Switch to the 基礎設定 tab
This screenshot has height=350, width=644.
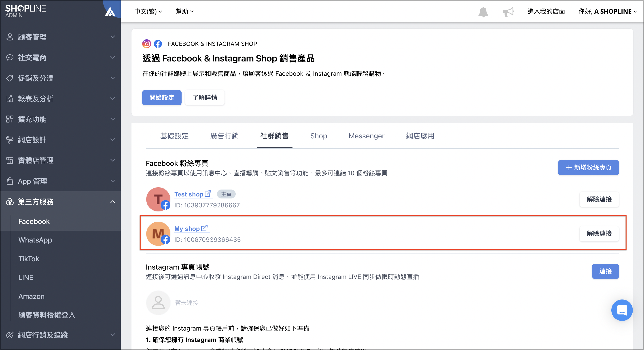[174, 136]
